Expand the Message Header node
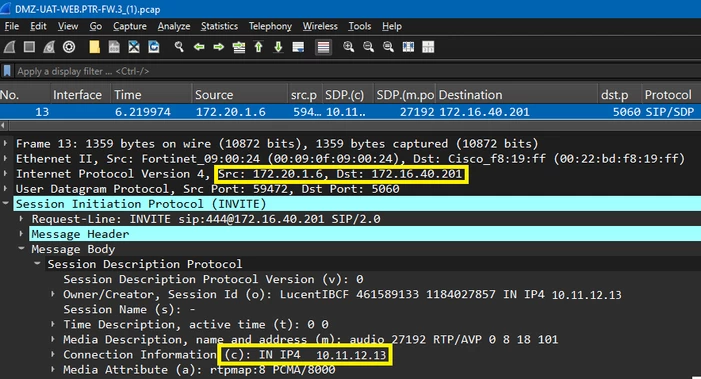The width and height of the screenshot is (701, 379). coord(21,234)
